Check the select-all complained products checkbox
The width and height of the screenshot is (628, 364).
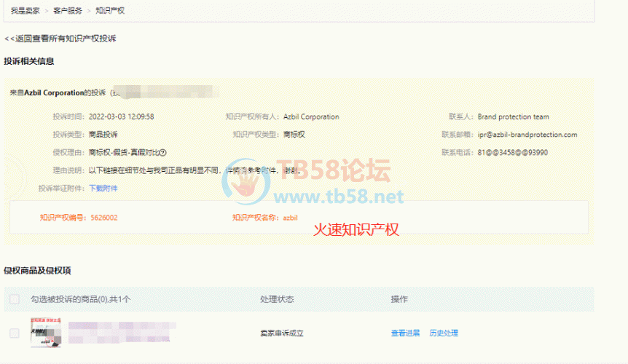(15, 299)
